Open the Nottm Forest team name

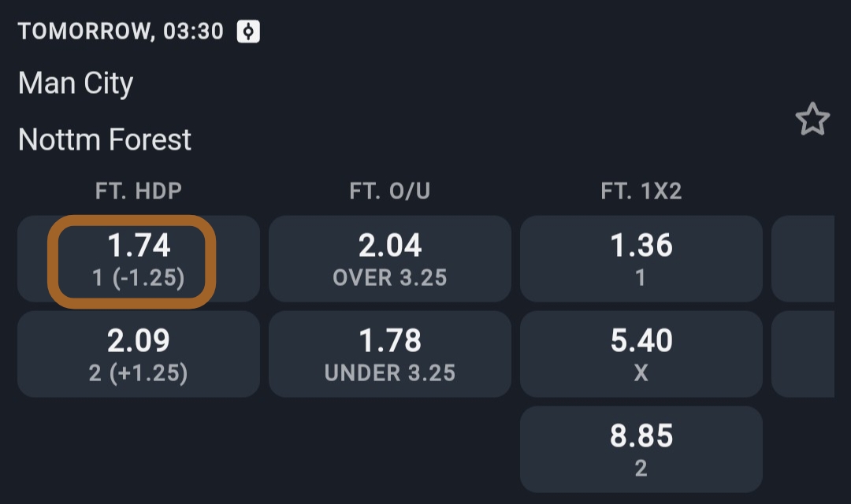click(105, 139)
